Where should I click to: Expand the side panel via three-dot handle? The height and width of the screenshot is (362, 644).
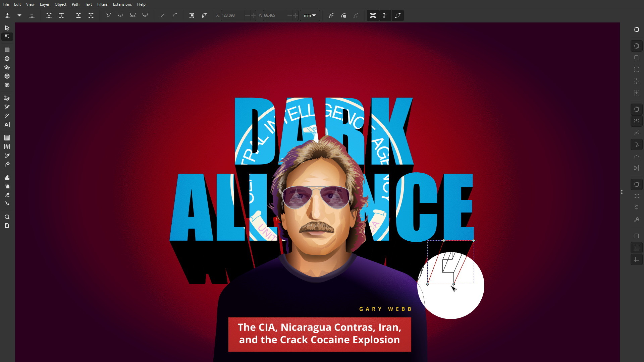click(622, 192)
